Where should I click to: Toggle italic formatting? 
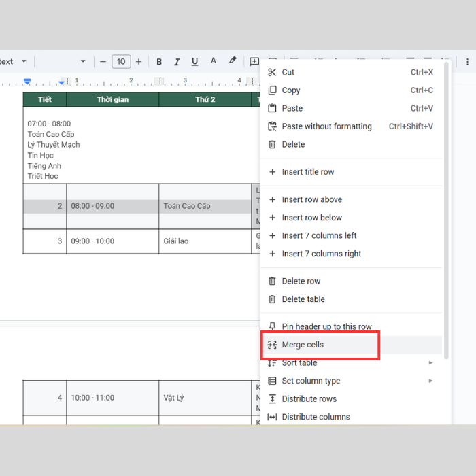point(177,62)
